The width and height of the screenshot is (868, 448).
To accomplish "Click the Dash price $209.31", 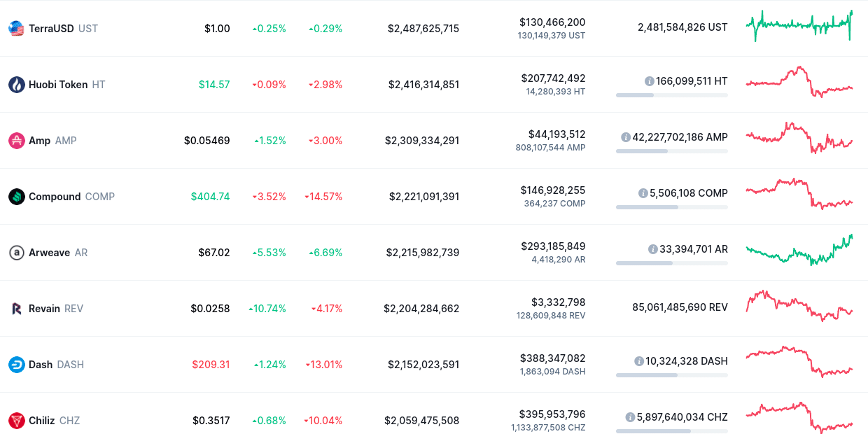I will click(211, 365).
